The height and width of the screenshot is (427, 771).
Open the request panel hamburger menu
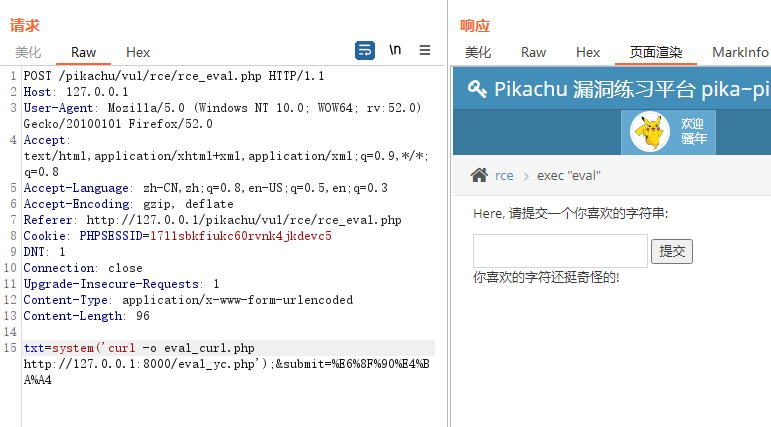(425, 50)
